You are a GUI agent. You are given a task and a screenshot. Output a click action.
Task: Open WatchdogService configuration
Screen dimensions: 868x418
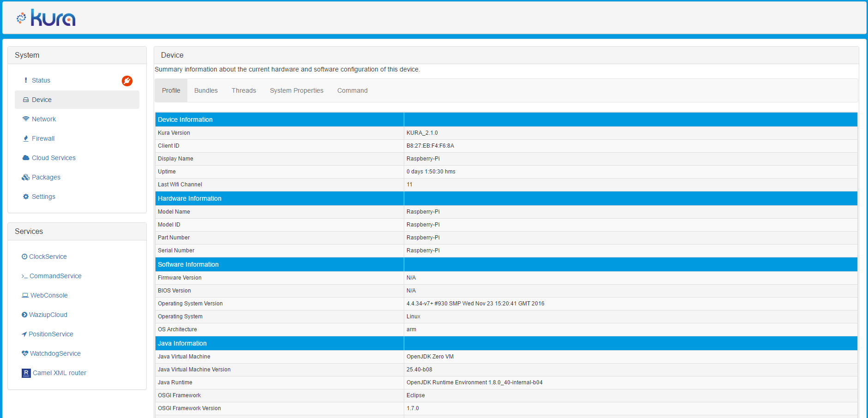pyautogui.click(x=55, y=353)
